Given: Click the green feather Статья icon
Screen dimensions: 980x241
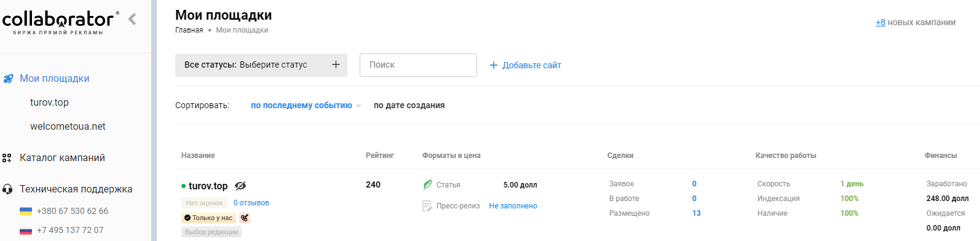Looking at the screenshot, I should [x=427, y=185].
